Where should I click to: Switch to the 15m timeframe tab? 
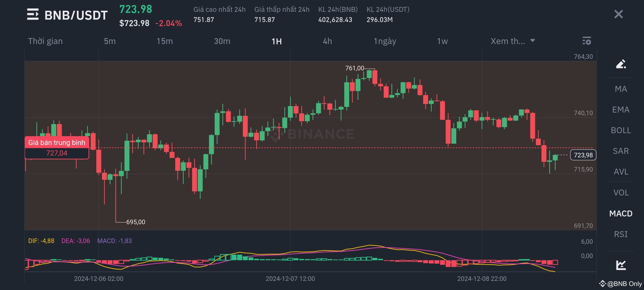coord(164,41)
